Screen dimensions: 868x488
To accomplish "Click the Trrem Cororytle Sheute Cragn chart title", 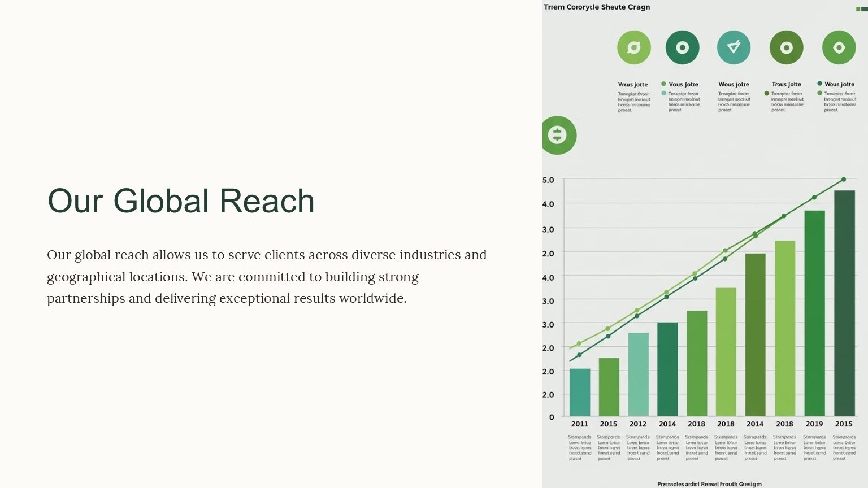I will point(597,7).
